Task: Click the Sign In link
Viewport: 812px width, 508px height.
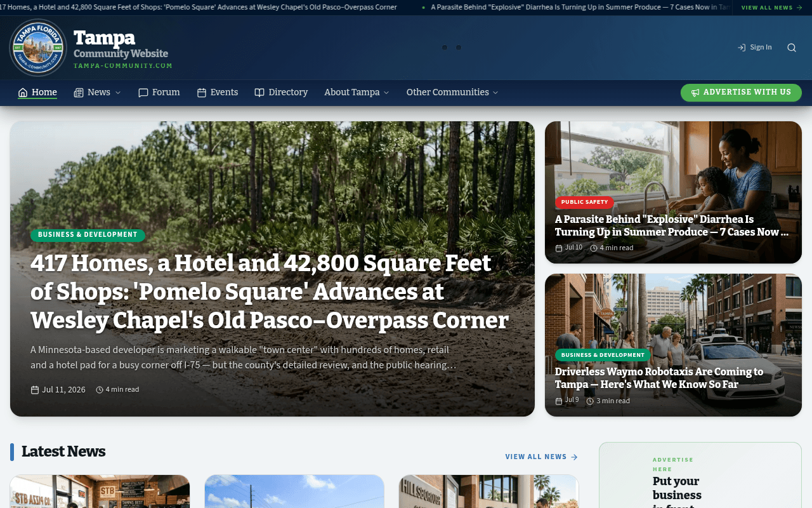Action: click(755, 48)
